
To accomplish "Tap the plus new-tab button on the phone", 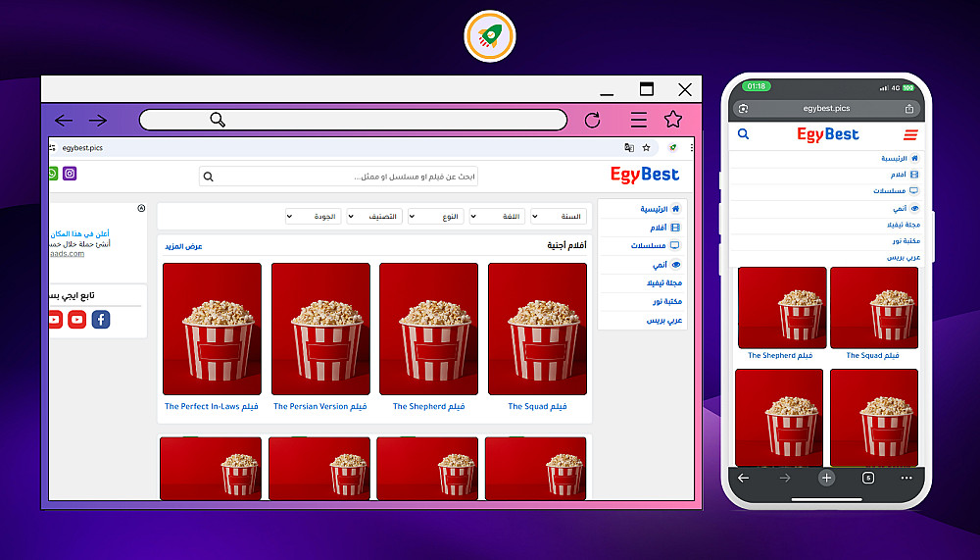I will [x=826, y=478].
